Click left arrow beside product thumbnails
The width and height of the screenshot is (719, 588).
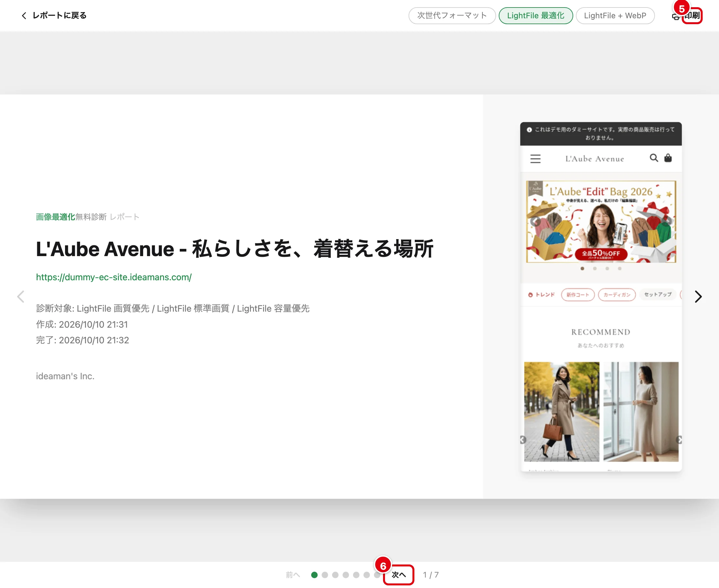[523, 440]
